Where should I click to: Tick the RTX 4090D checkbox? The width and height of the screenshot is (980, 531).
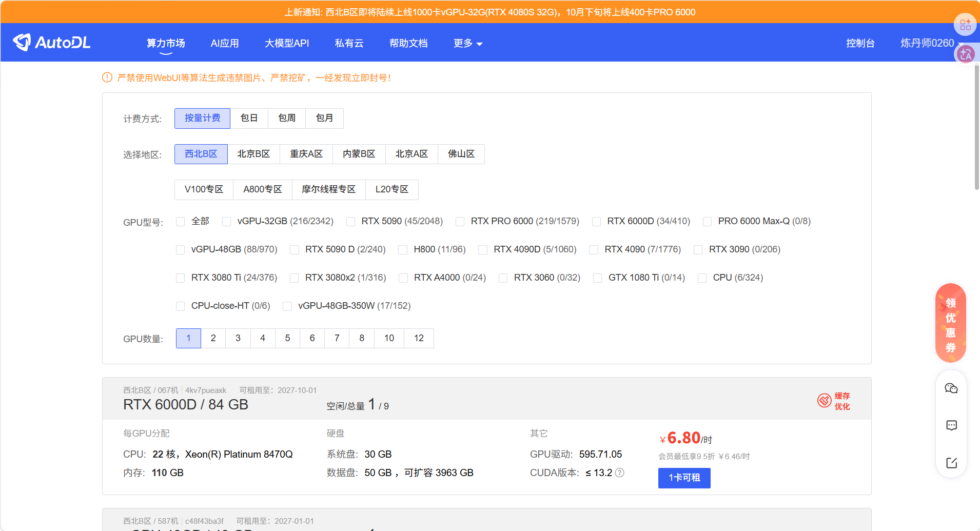483,250
